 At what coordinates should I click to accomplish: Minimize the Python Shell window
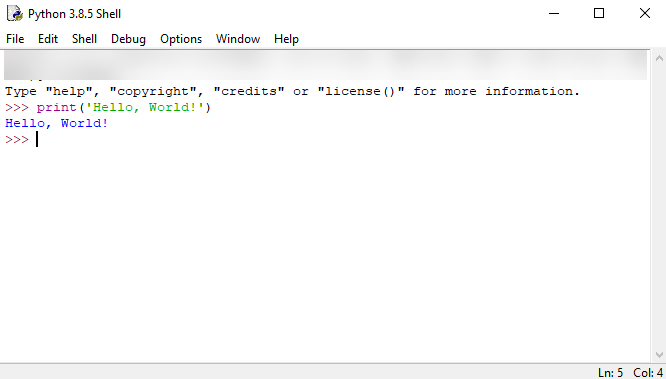[554, 14]
